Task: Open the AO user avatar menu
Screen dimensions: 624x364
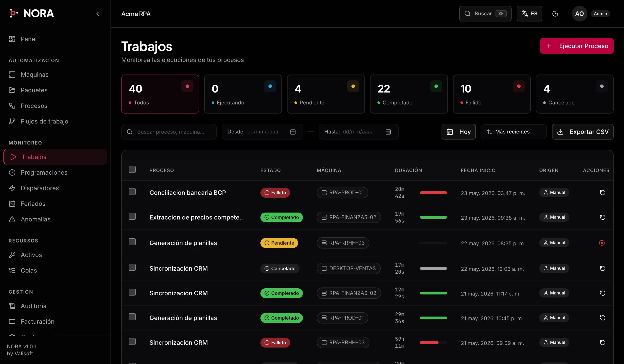Action: click(x=579, y=14)
